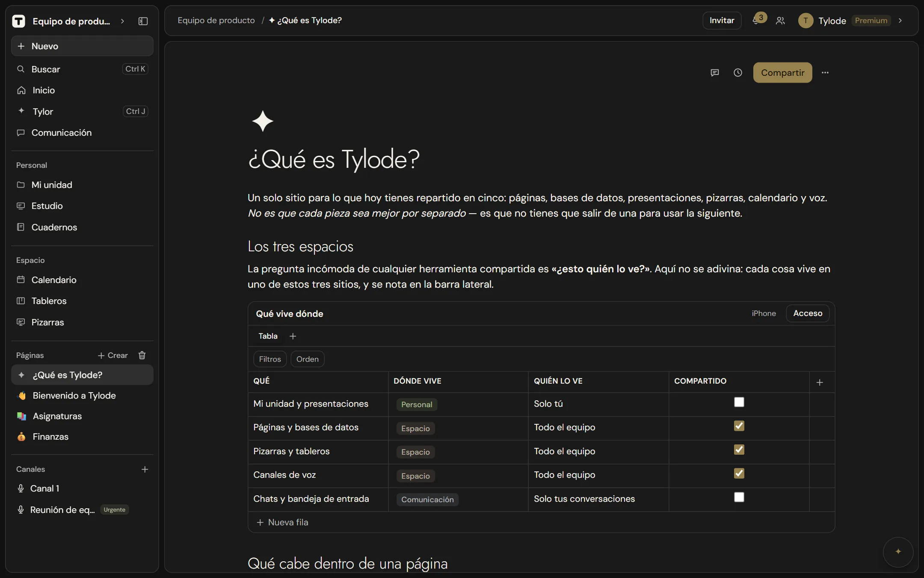
Task: Add a new channel with plus icon
Action: tap(145, 469)
